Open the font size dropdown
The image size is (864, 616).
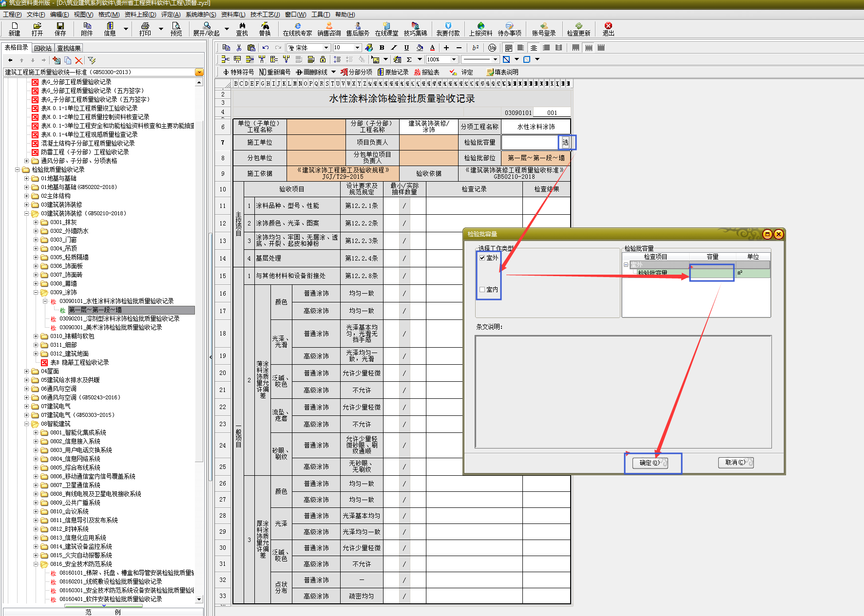coord(357,48)
